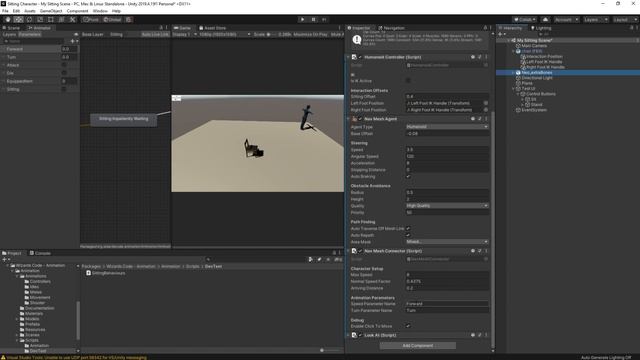
Task: Disable Auto Braking checkbox
Action: [408, 177]
